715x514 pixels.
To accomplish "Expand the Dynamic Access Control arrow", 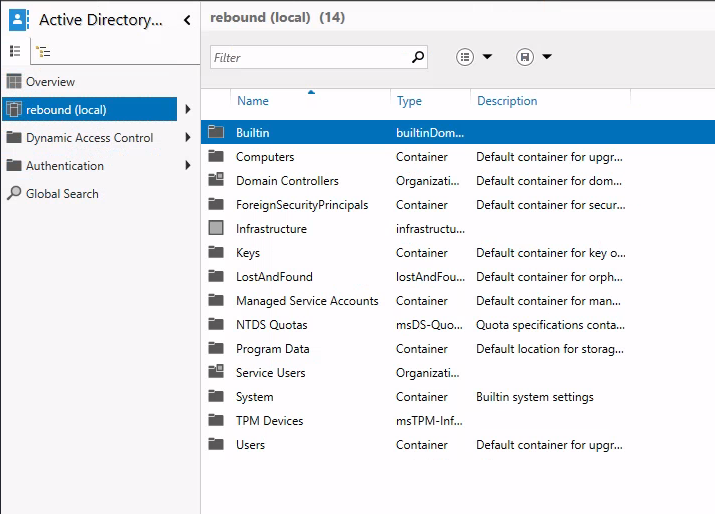I will point(188,137).
